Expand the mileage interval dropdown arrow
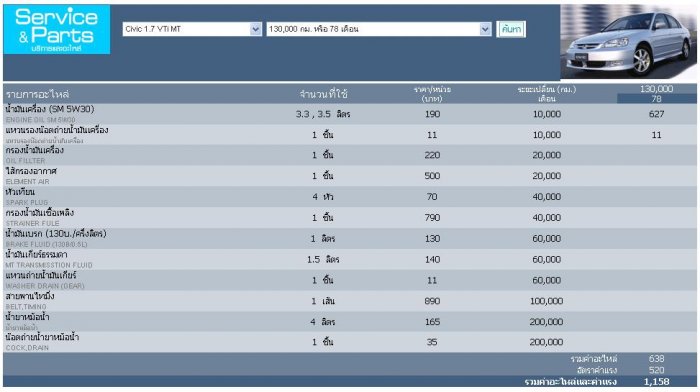 (485, 29)
